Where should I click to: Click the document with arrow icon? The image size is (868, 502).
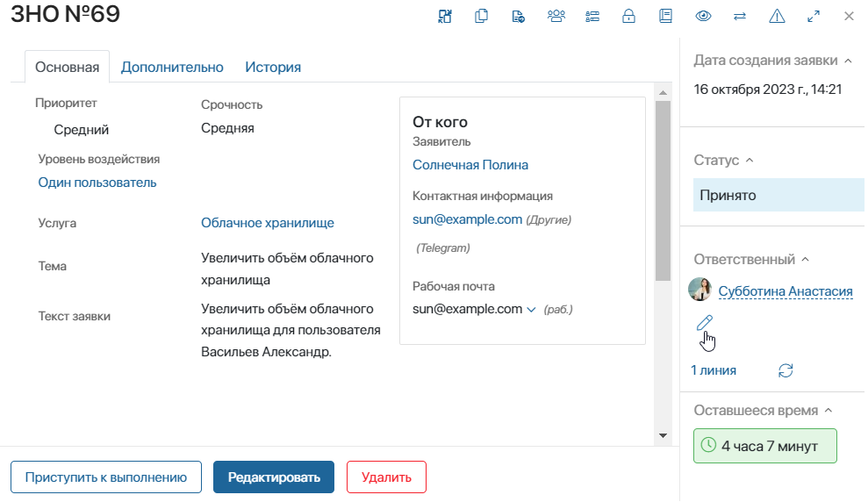coord(518,16)
